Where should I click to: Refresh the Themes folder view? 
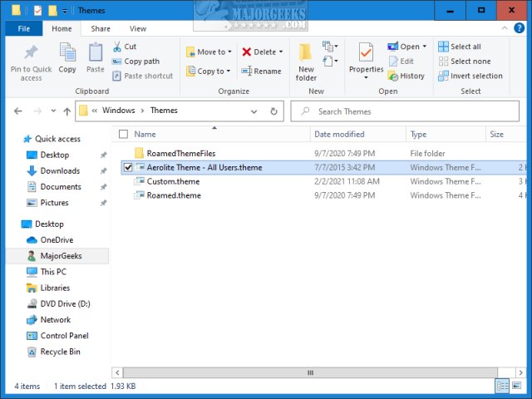pos(273,111)
